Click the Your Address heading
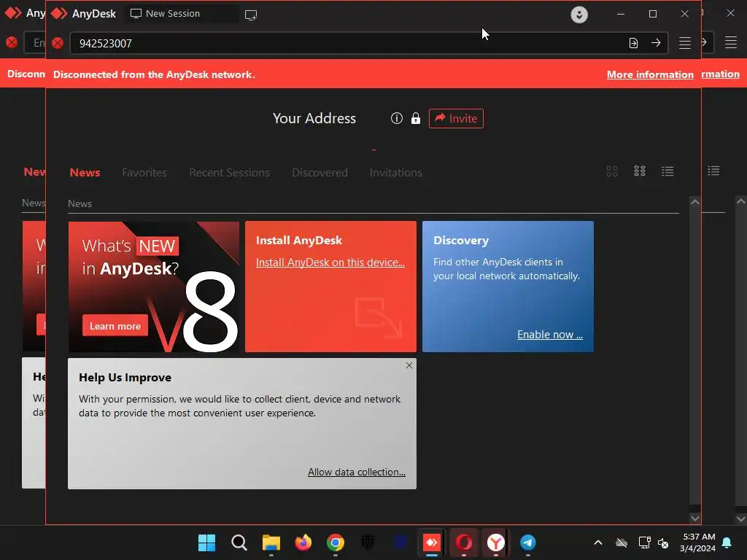This screenshot has height=560, width=747. point(314,118)
